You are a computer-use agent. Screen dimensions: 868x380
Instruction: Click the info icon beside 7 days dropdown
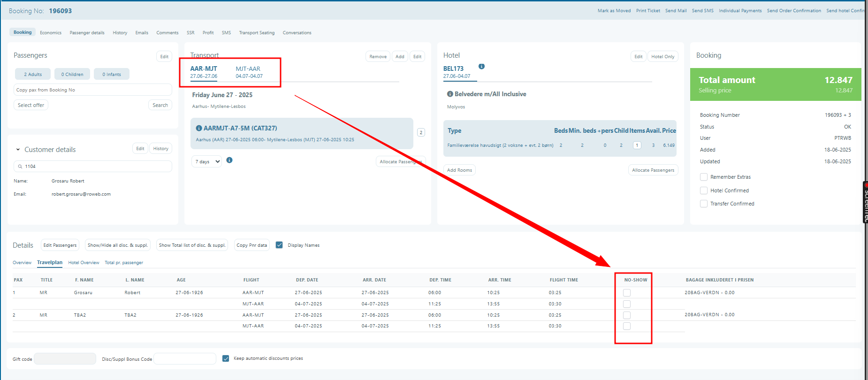[x=229, y=160]
